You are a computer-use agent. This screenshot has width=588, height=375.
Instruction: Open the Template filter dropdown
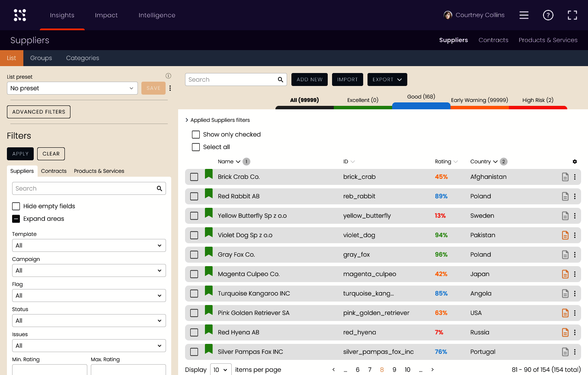click(89, 245)
